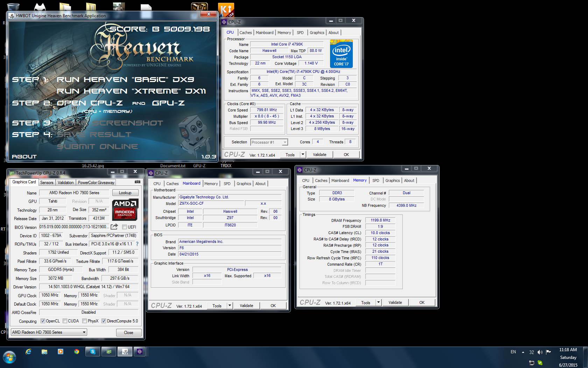The height and width of the screenshot is (368, 588).
Task: Click the EN language indicator
Action: [513, 352]
